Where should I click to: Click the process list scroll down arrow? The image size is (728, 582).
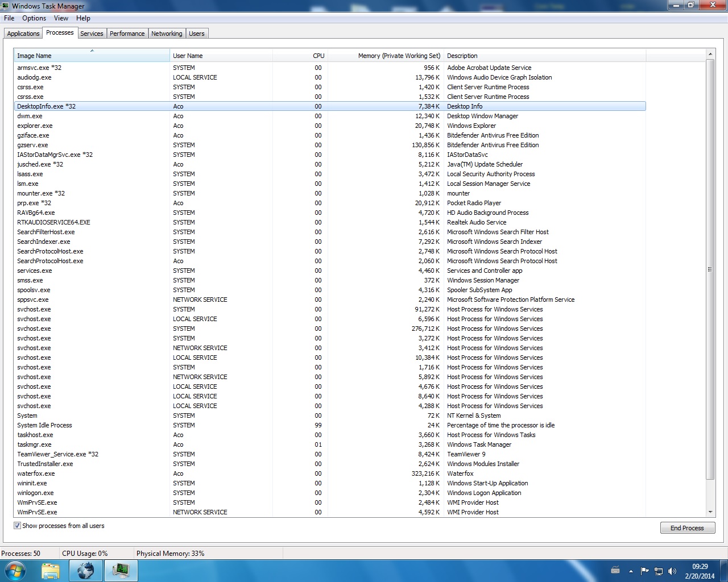coord(710,512)
